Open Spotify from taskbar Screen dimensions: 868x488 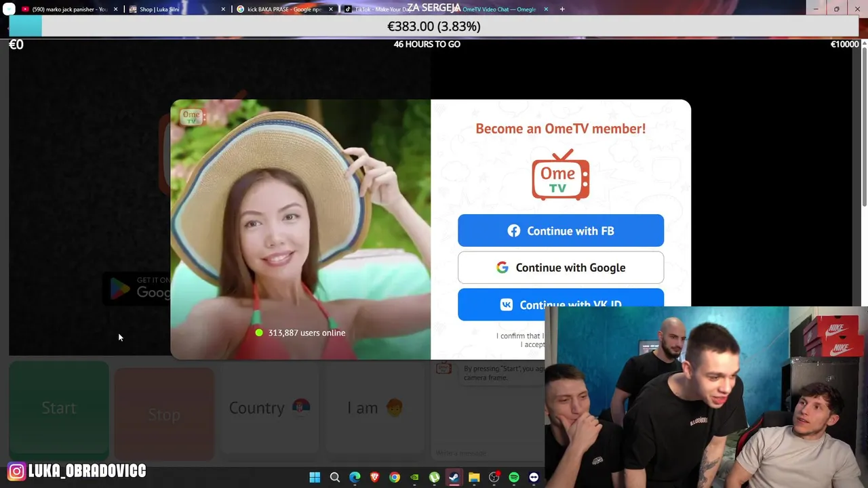point(514,478)
